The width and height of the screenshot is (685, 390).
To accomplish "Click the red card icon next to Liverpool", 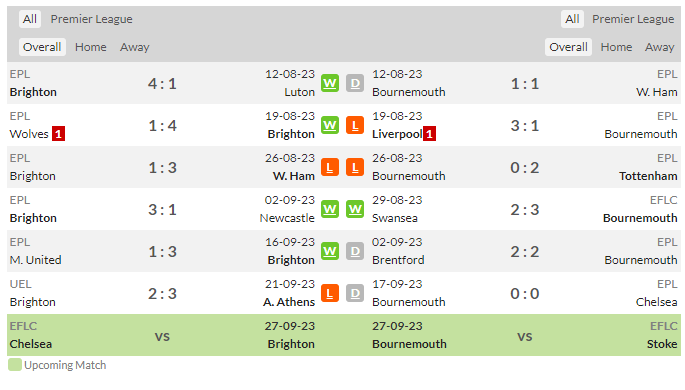I will pos(429,134).
